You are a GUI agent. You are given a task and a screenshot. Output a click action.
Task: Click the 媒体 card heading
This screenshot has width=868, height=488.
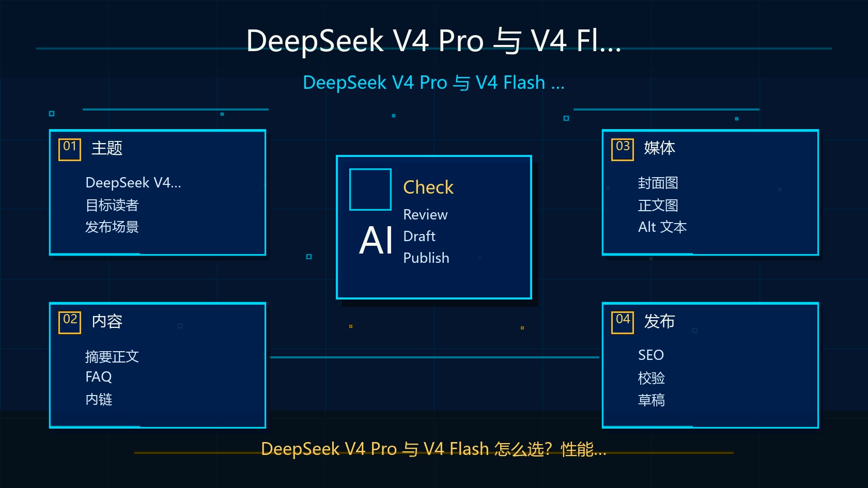(659, 148)
